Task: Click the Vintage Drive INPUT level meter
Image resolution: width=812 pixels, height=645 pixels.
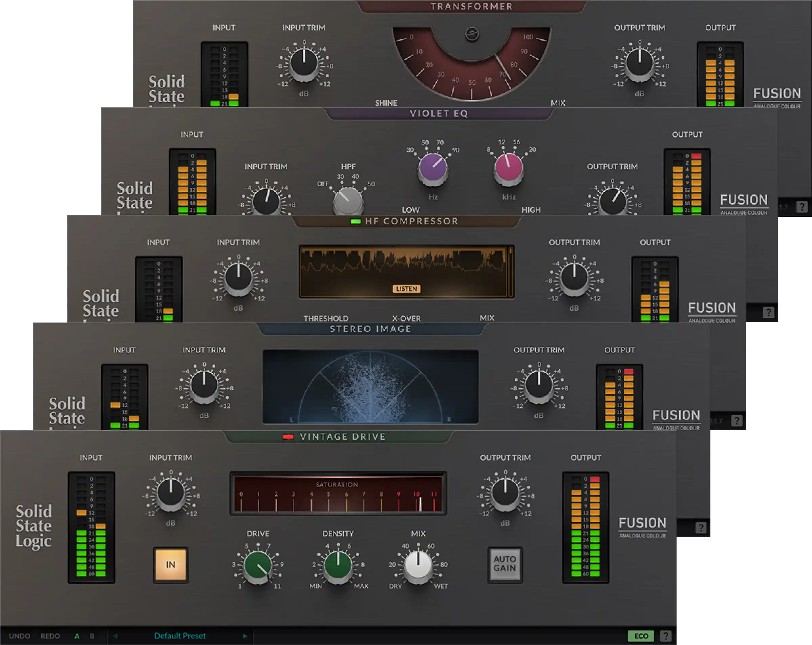Action: pos(91,527)
